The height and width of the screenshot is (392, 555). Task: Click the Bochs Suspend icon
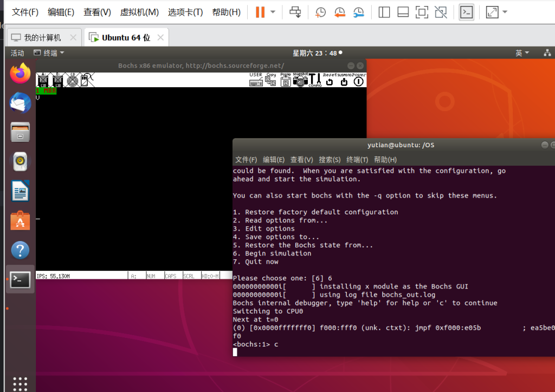coord(344,81)
